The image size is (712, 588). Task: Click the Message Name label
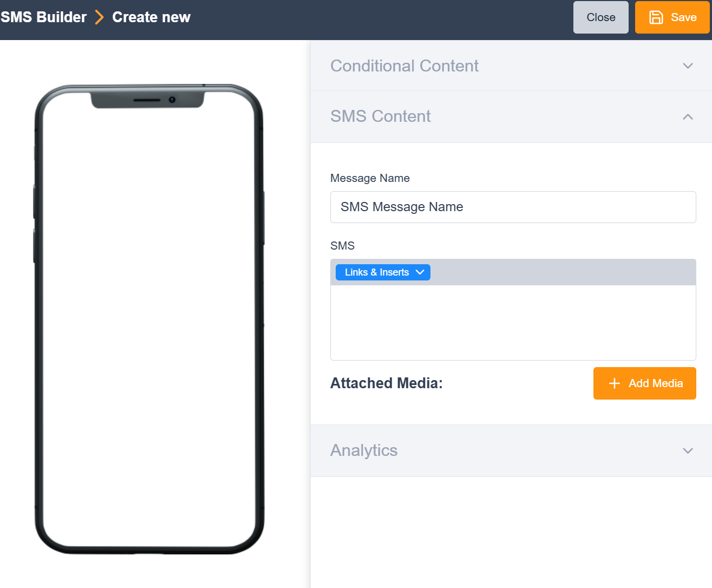click(x=370, y=178)
